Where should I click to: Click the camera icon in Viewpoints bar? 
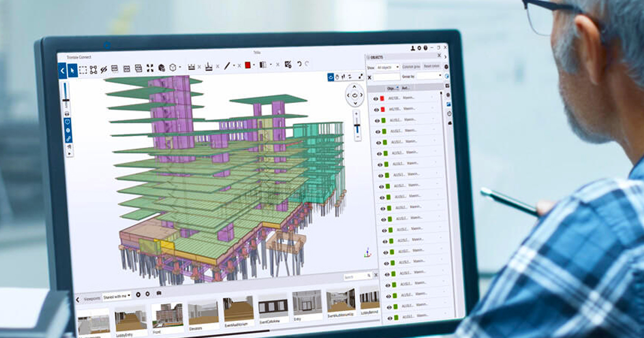pos(159,293)
